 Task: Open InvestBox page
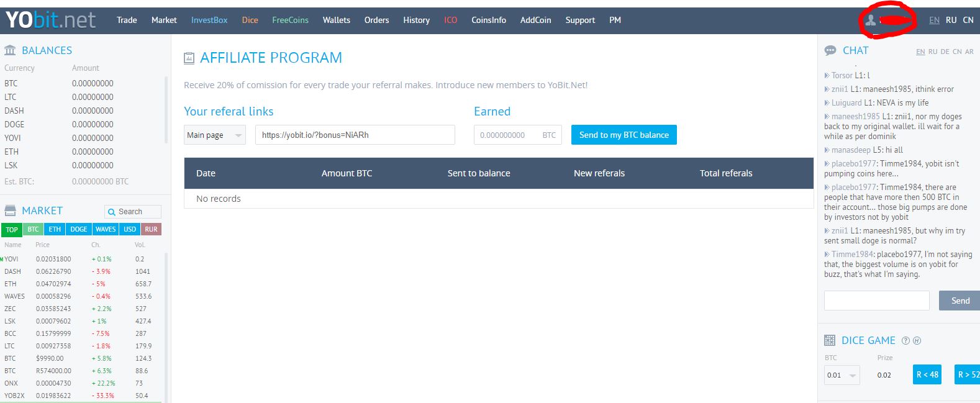[209, 20]
